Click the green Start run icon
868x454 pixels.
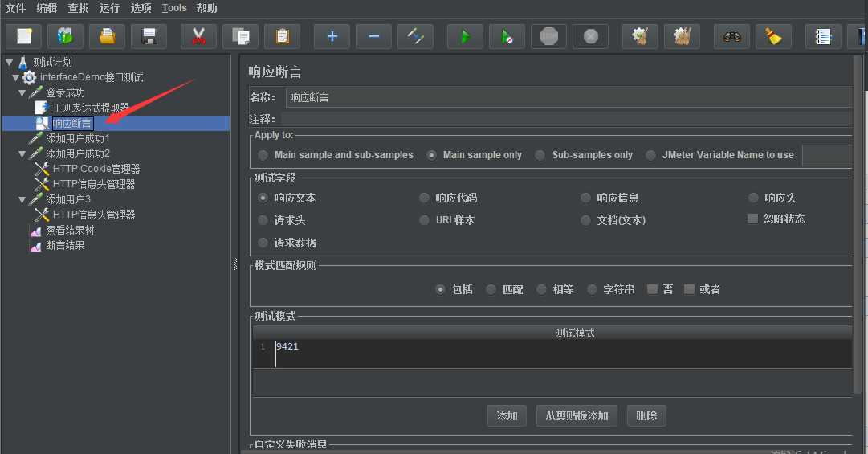pyautogui.click(x=464, y=36)
